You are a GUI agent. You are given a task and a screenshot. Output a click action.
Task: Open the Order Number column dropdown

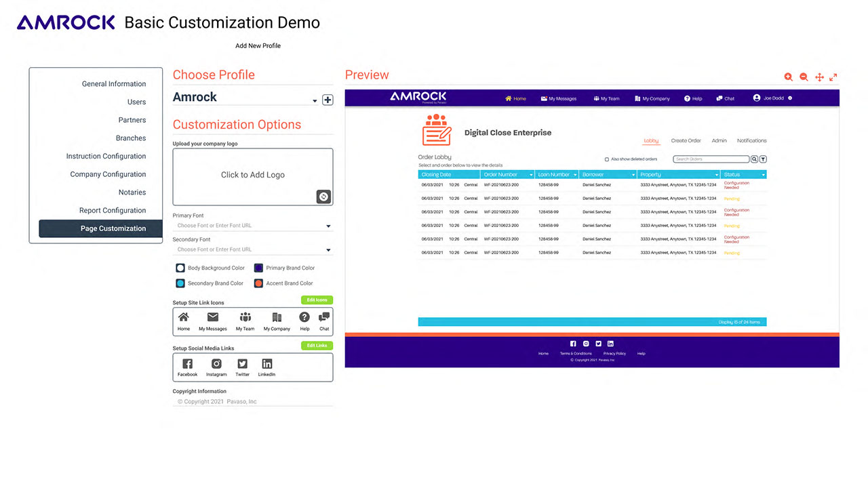tap(531, 175)
